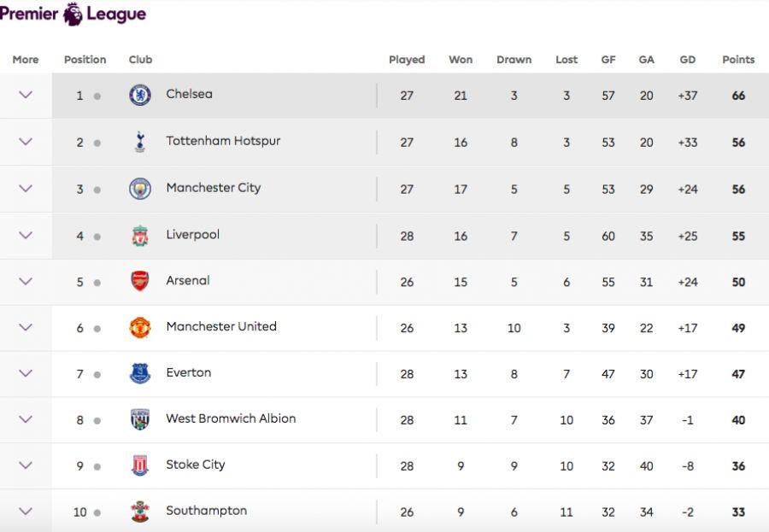Click the Manchester City badge icon

point(140,189)
